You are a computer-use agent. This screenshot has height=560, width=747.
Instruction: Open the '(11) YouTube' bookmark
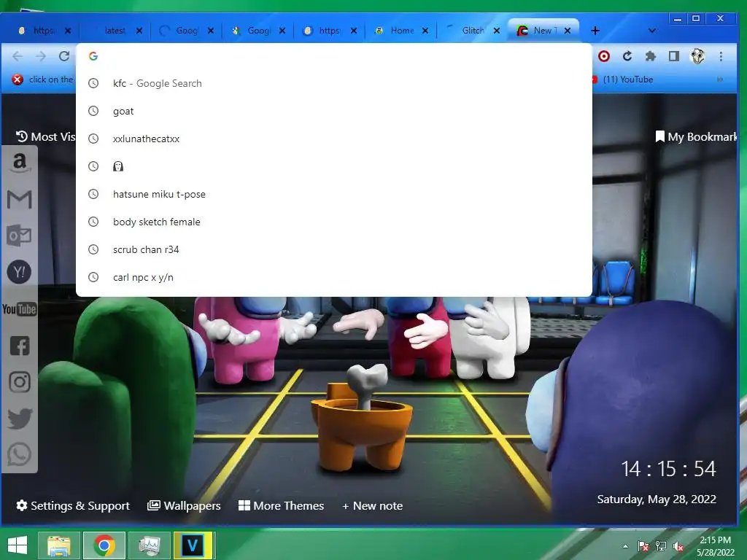point(623,79)
